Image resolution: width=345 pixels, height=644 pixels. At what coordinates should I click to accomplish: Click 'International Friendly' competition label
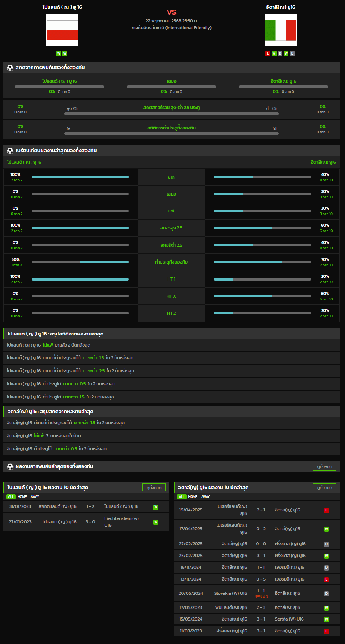click(x=188, y=28)
